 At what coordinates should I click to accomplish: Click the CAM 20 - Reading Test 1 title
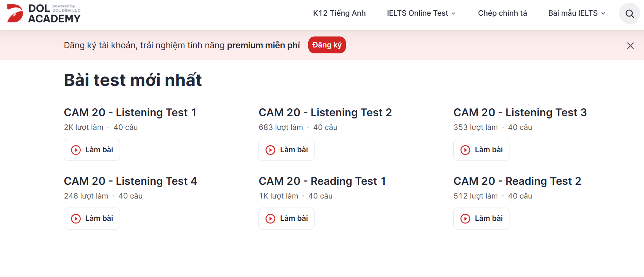[322, 181]
